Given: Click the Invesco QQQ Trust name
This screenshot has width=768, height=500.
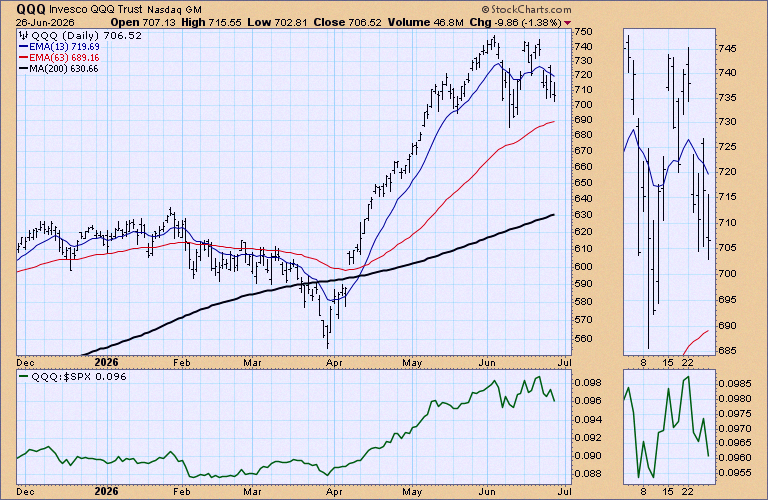Looking at the screenshot, I should pos(96,9).
